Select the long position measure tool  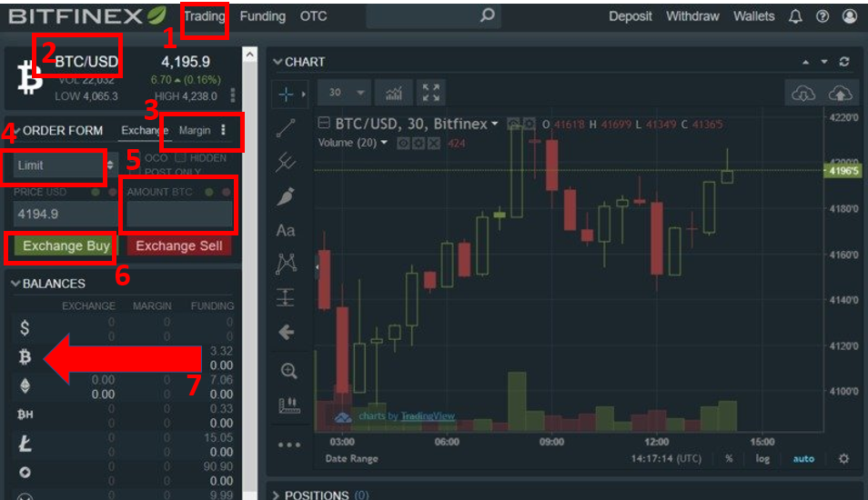click(x=286, y=297)
